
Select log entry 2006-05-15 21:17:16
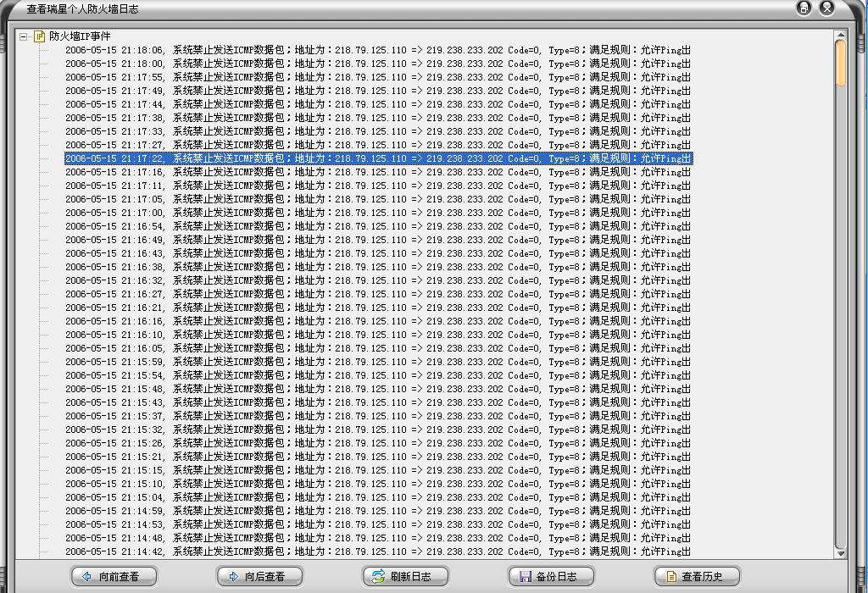[x=379, y=172]
